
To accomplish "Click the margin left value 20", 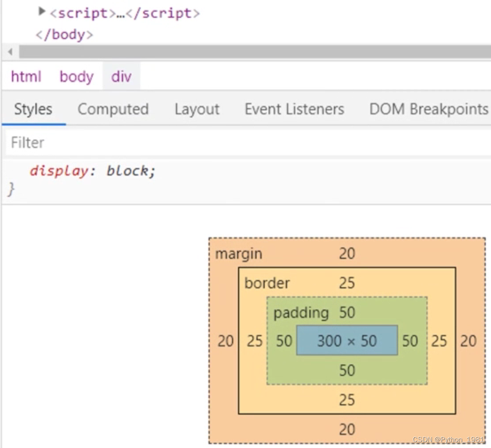I will [x=225, y=341].
